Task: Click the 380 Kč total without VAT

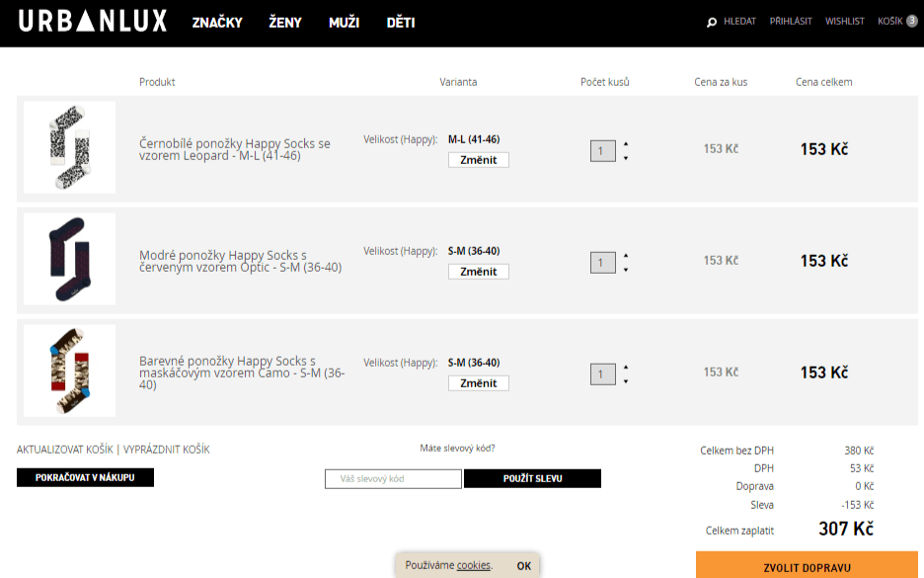Action: click(859, 451)
